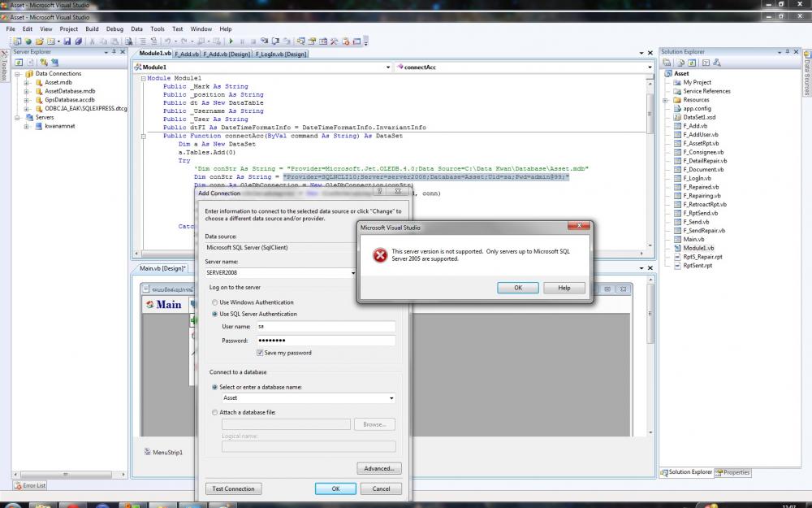Click OK in the error message box

point(518,289)
